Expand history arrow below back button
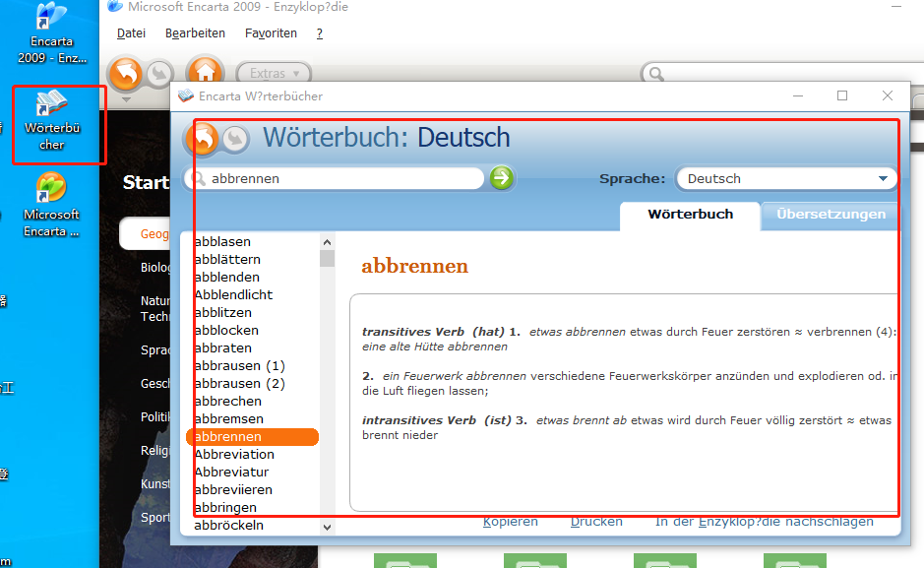 126,99
